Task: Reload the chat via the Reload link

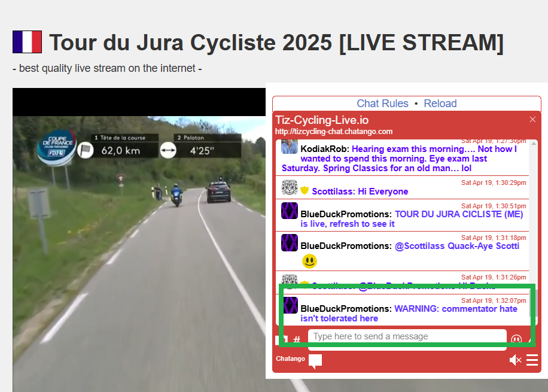Action: (x=440, y=104)
